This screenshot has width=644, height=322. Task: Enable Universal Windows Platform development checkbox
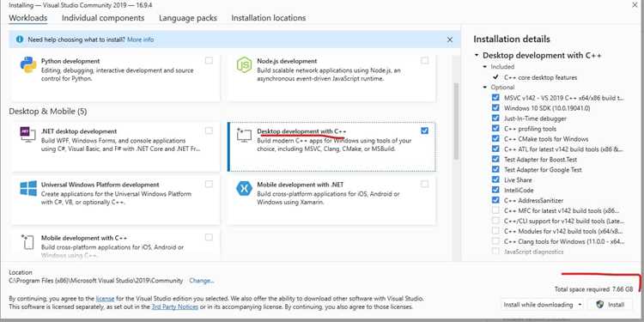pyautogui.click(x=209, y=184)
